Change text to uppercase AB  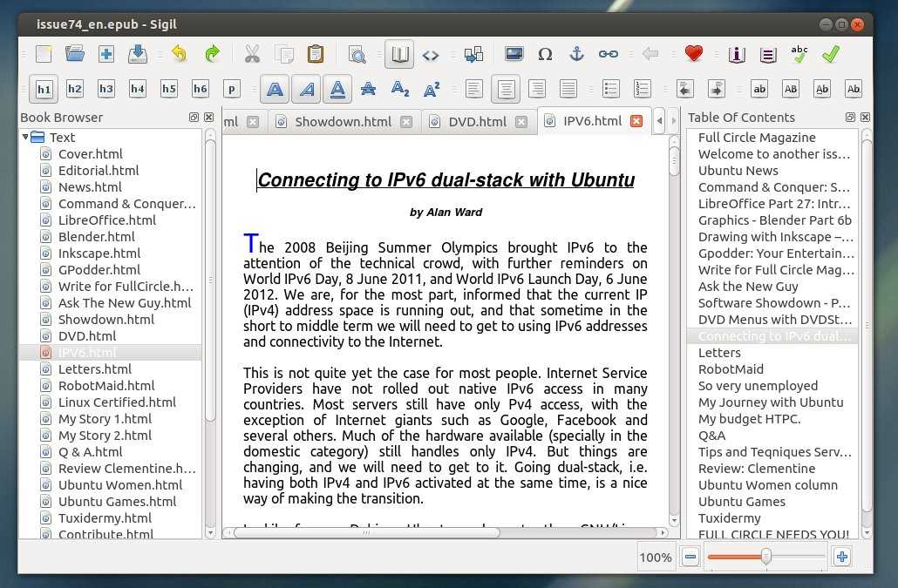[x=791, y=89]
